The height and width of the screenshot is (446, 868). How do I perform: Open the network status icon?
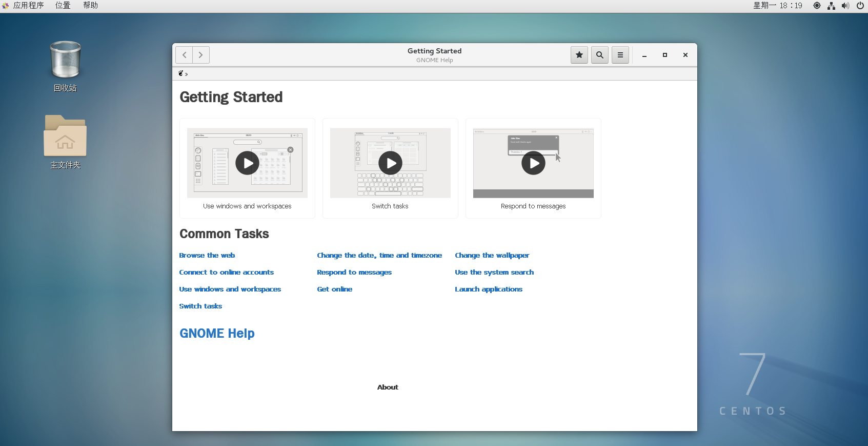pos(831,6)
